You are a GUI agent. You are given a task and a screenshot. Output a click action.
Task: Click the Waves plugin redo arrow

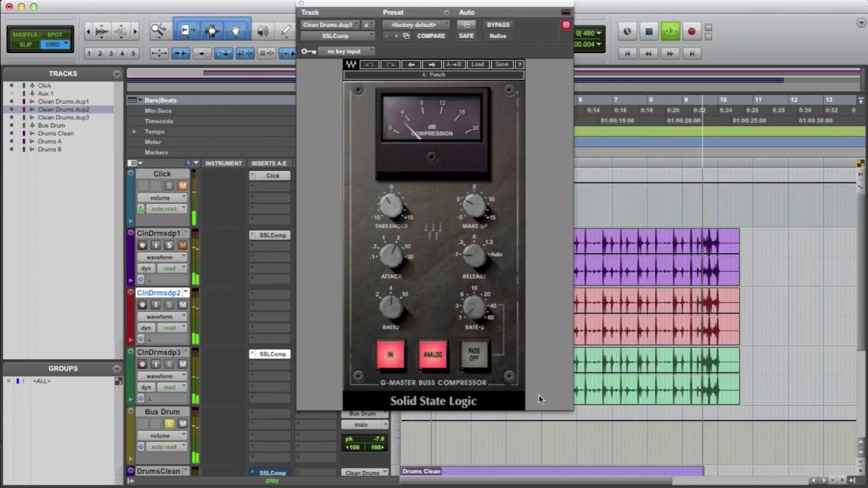pos(390,64)
